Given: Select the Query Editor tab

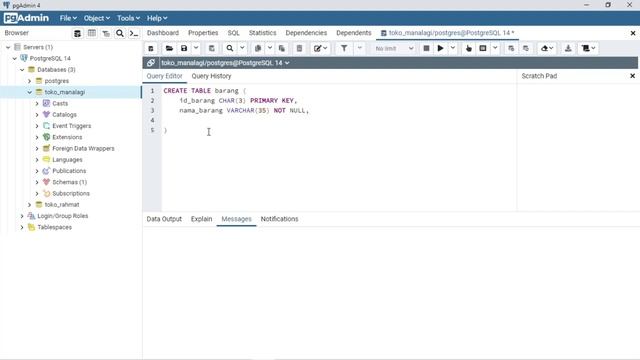Looking at the screenshot, I should coord(164,76).
